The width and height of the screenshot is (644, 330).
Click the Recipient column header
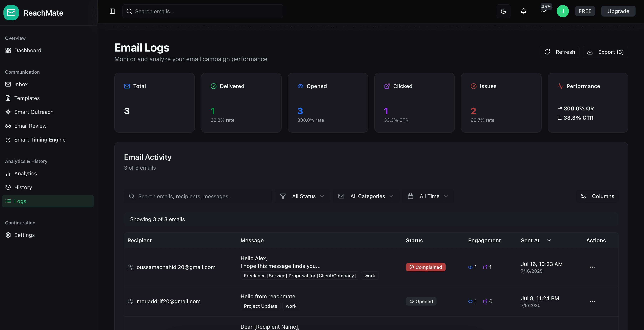[x=140, y=241]
